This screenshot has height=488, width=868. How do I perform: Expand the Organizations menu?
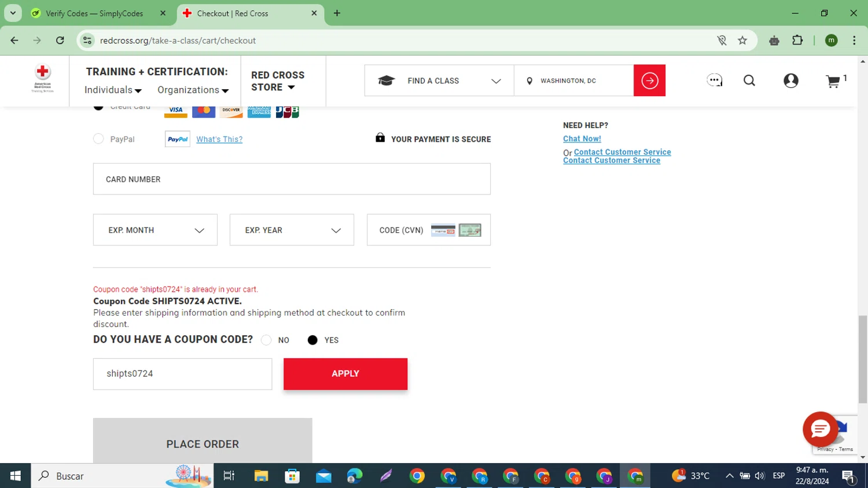click(193, 90)
